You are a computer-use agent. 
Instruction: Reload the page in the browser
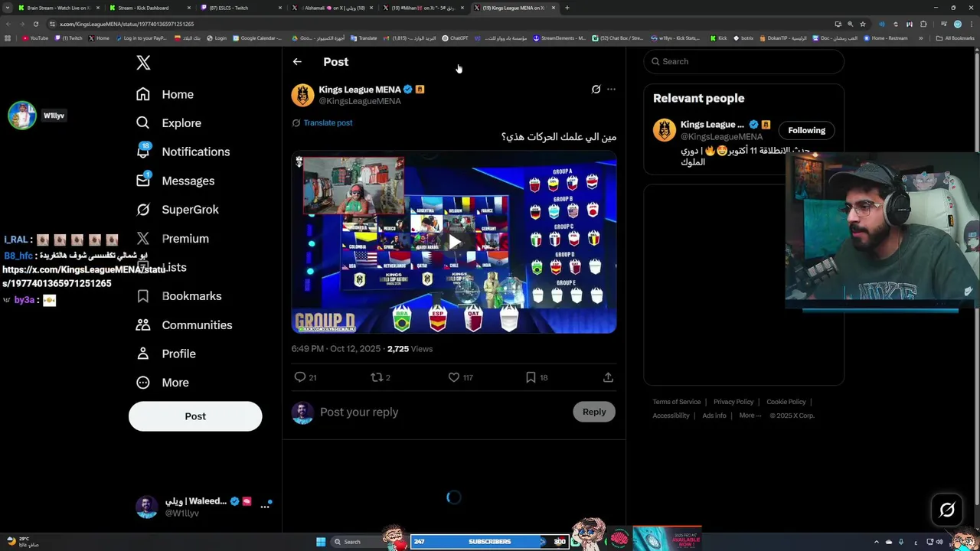tap(35, 24)
